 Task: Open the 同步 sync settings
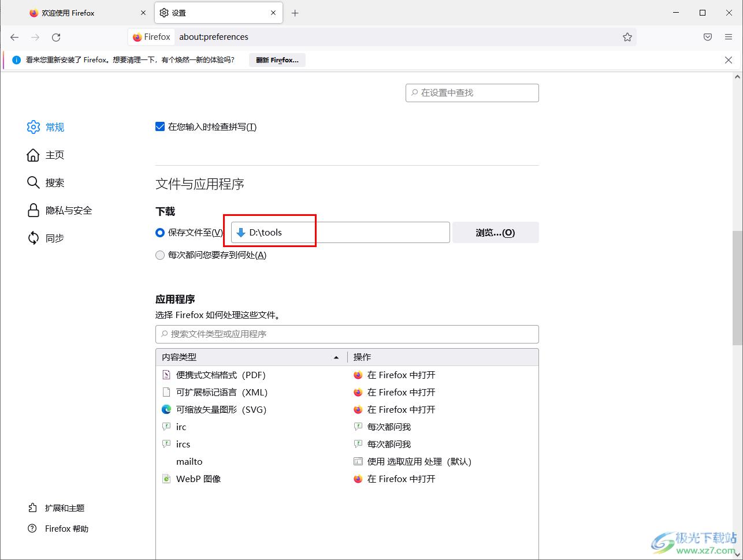tap(45, 238)
